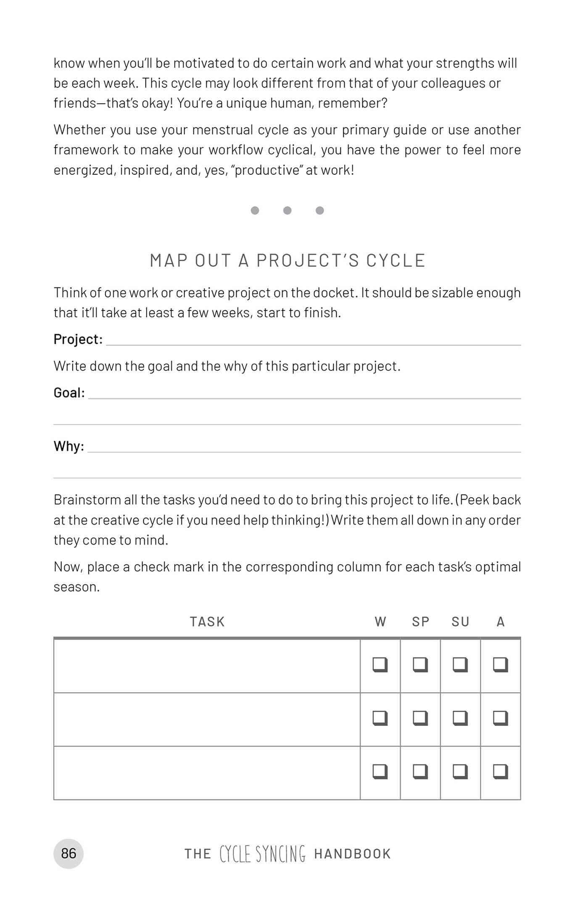Check the SP box in first task row
This screenshot has height=909, width=588.
[x=420, y=664]
